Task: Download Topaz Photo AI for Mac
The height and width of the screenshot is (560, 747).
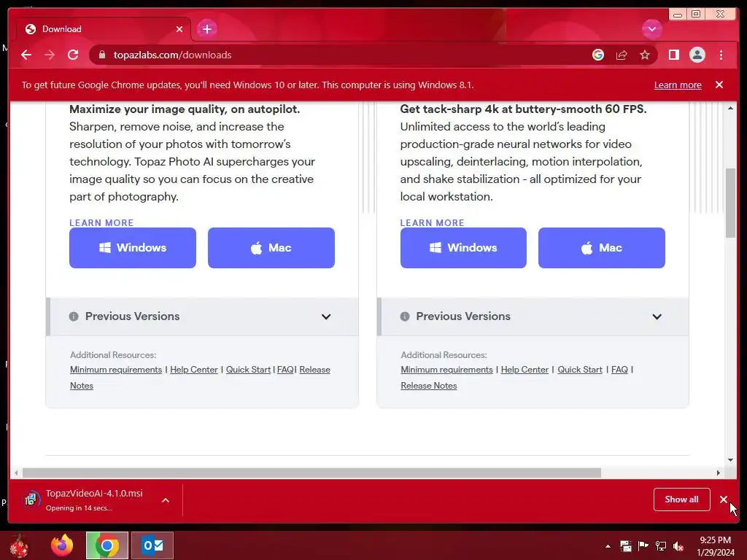Action: pos(271,248)
